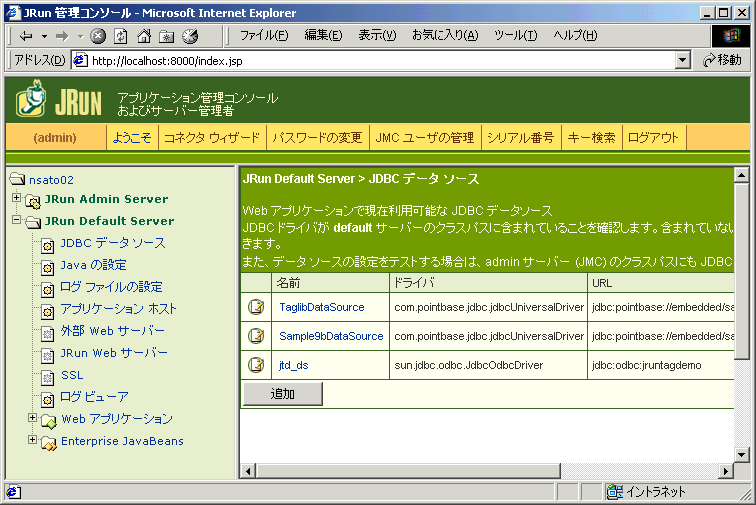Click the Refresh page icon

(121, 36)
